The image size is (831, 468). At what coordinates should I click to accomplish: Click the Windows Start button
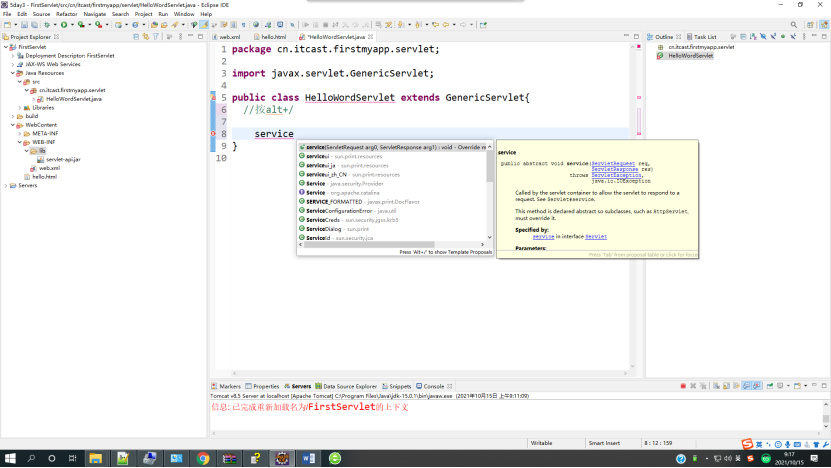coord(10,458)
